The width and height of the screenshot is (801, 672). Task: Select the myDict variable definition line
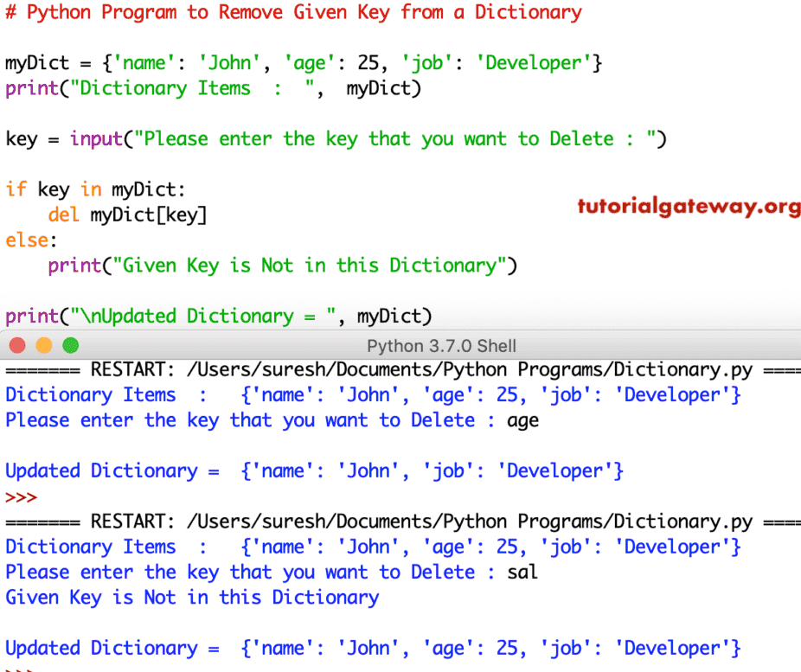[303, 62]
